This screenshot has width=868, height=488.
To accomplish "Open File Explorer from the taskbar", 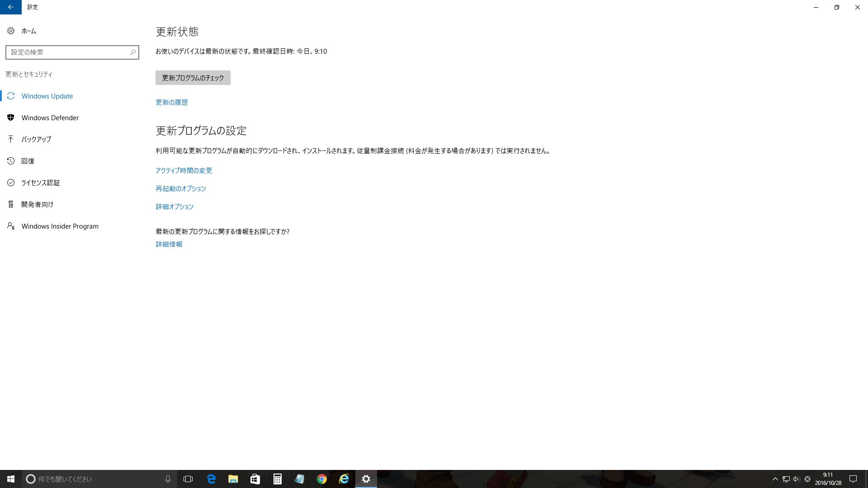I will [233, 479].
